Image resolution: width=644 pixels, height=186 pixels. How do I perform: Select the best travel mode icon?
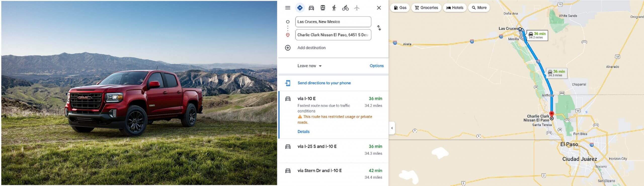(x=300, y=8)
